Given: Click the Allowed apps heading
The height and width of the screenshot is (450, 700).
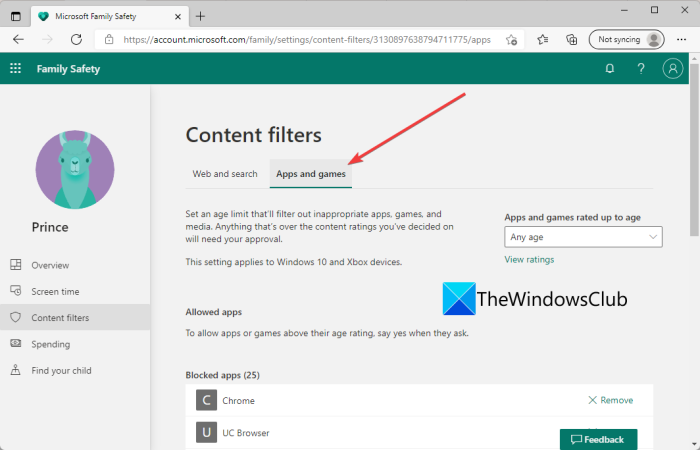Looking at the screenshot, I should (213, 312).
